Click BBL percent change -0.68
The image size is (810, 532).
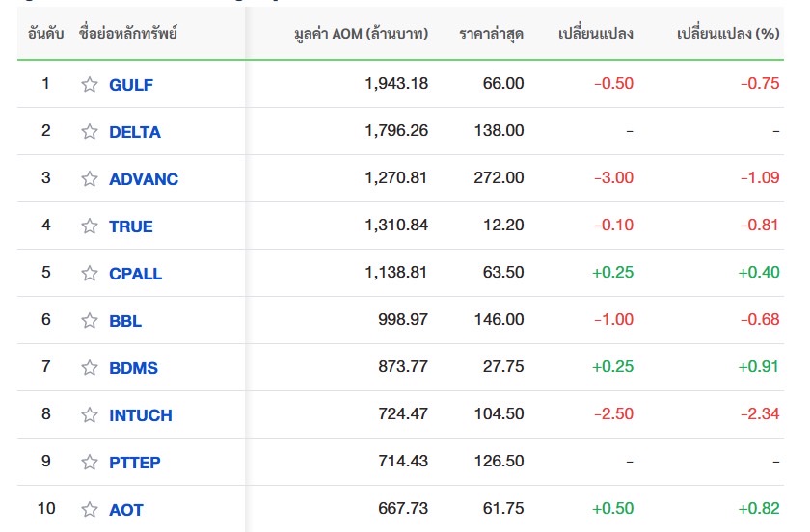tap(760, 320)
